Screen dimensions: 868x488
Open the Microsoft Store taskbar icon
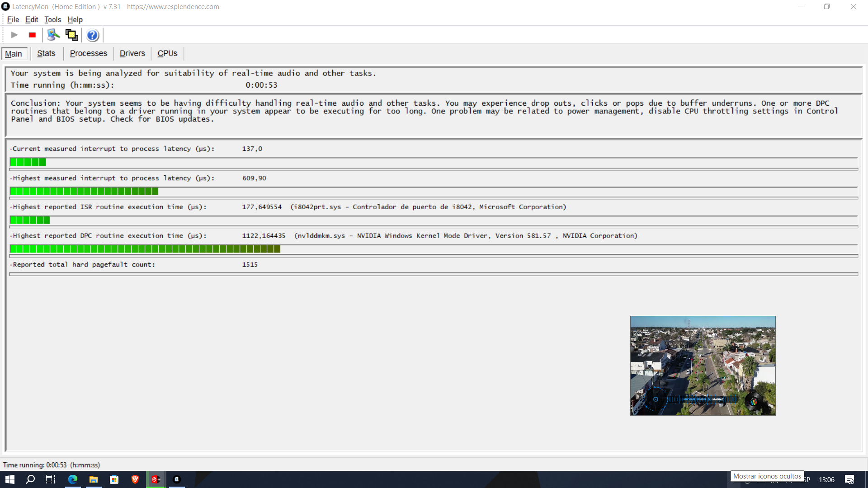click(x=114, y=479)
